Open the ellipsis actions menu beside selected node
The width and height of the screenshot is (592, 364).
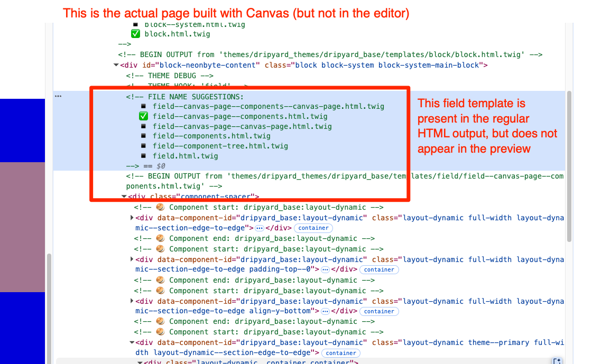point(58,96)
